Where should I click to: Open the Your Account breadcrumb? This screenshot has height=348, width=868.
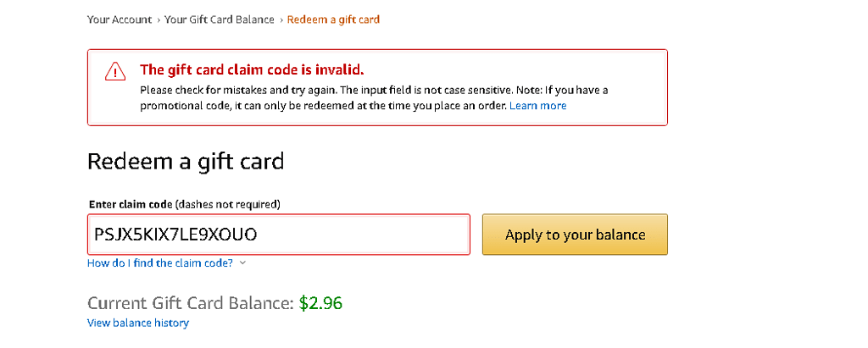[x=119, y=19]
